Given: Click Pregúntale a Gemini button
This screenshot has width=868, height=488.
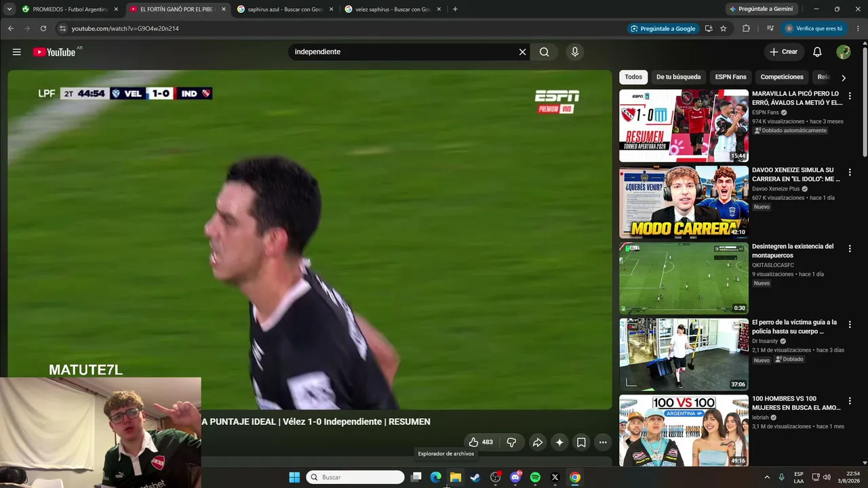Looking at the screenshot, I should (761, 9).
